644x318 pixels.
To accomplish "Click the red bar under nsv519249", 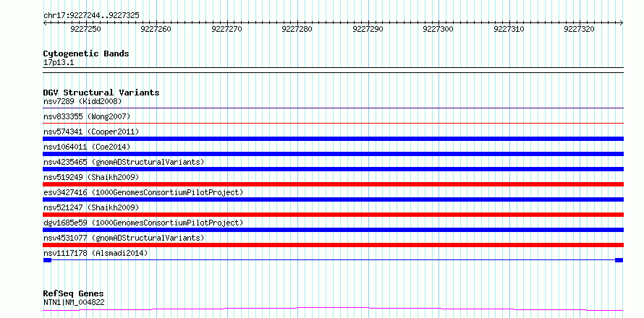I will coord(334,184).
